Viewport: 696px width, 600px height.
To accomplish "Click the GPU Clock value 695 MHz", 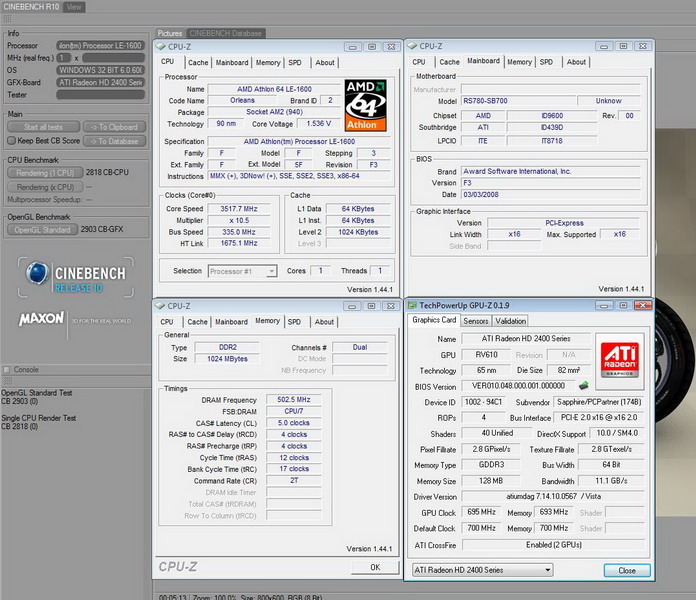I will [481, 512].
